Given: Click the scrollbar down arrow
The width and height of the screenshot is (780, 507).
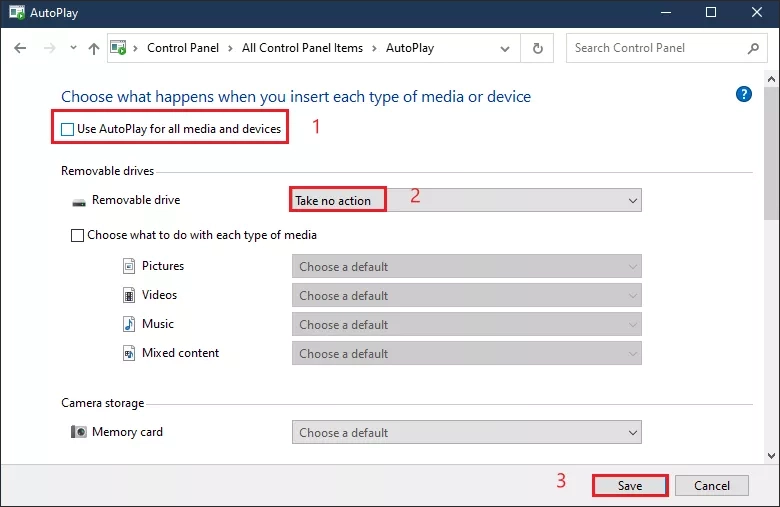Looking at the screenshot, I should [x=771, y=455].
